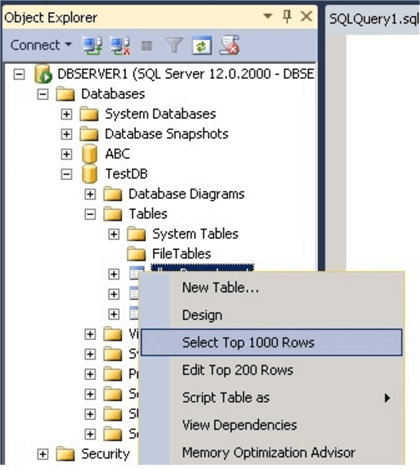Select the Tables label
This screenshot has height=470, width=420.
tap(148, 214)
